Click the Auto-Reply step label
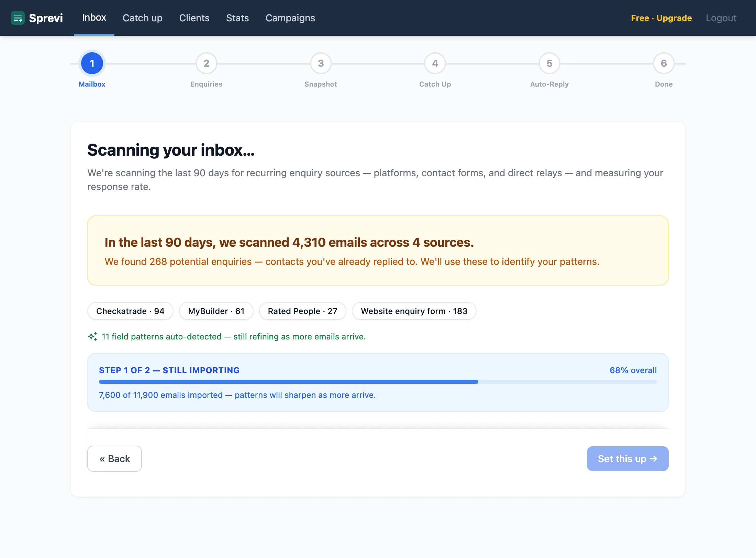756x558 pixels. point(549,84)
